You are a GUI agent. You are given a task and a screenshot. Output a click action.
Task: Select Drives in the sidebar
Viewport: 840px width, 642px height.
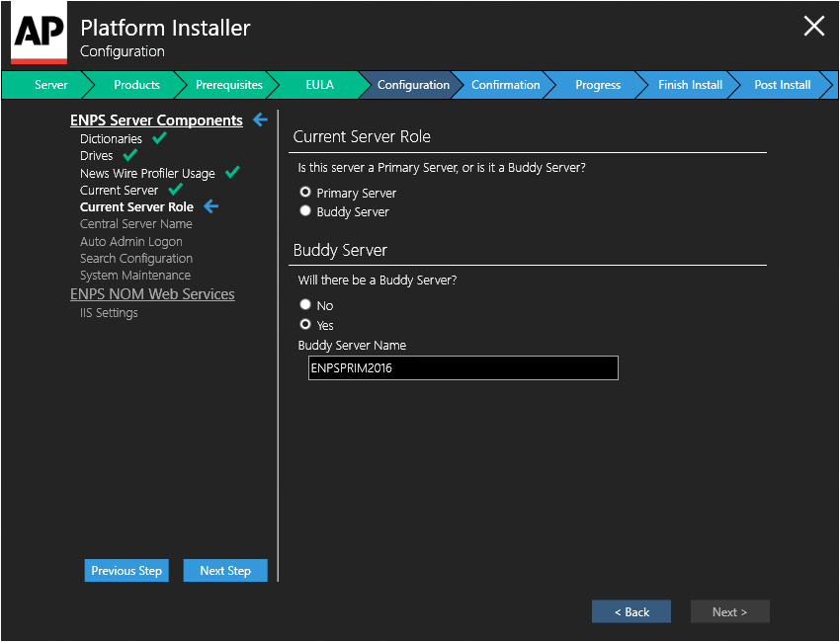tap(97, 156)
